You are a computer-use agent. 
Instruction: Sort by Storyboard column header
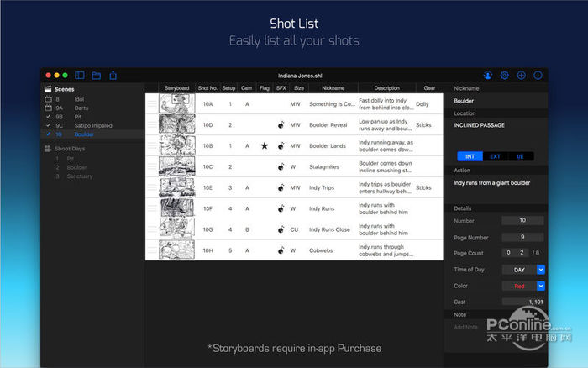[176, 88]
